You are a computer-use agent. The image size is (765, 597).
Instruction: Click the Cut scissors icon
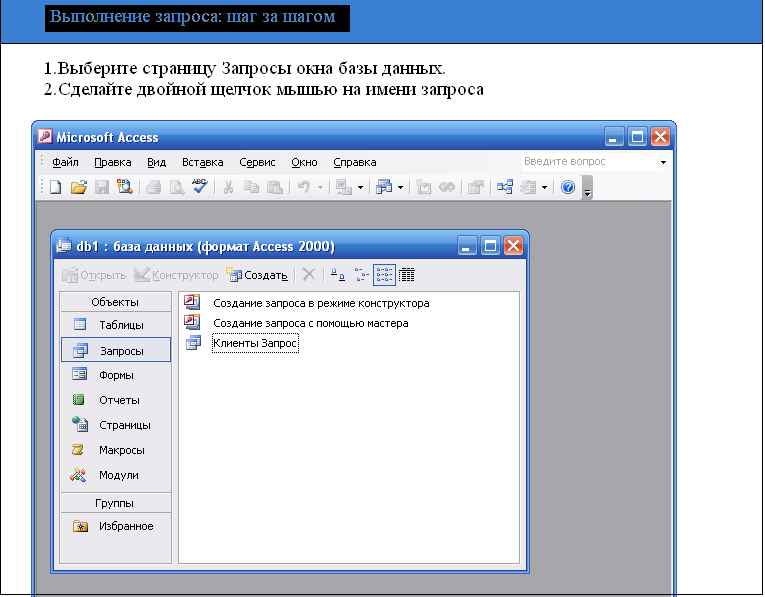pyautogui.click(x=228, y=187)
